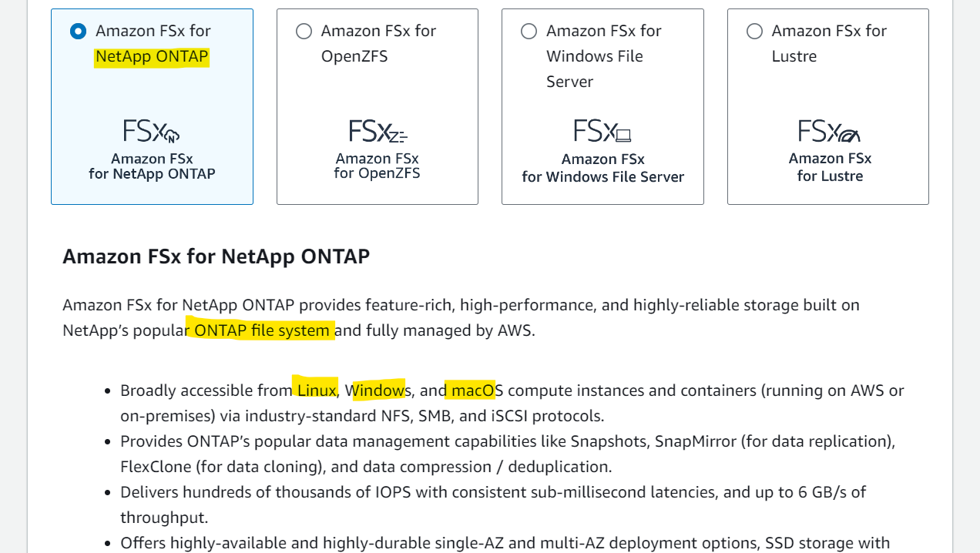The height and width of the screenshot is (553, 980).
Task: Select the Amazon FSx for NetApp ONTAP radio button
Action: click(x=78, y=31)
